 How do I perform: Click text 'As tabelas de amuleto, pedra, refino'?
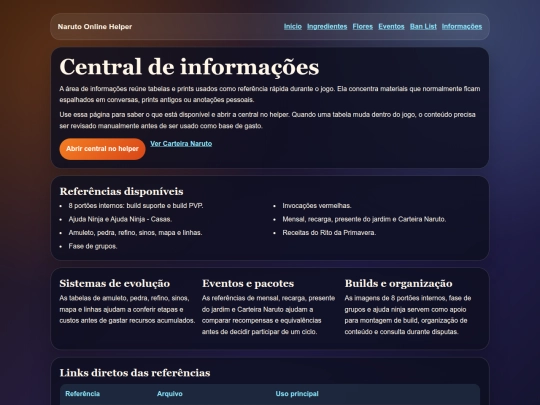127,309
